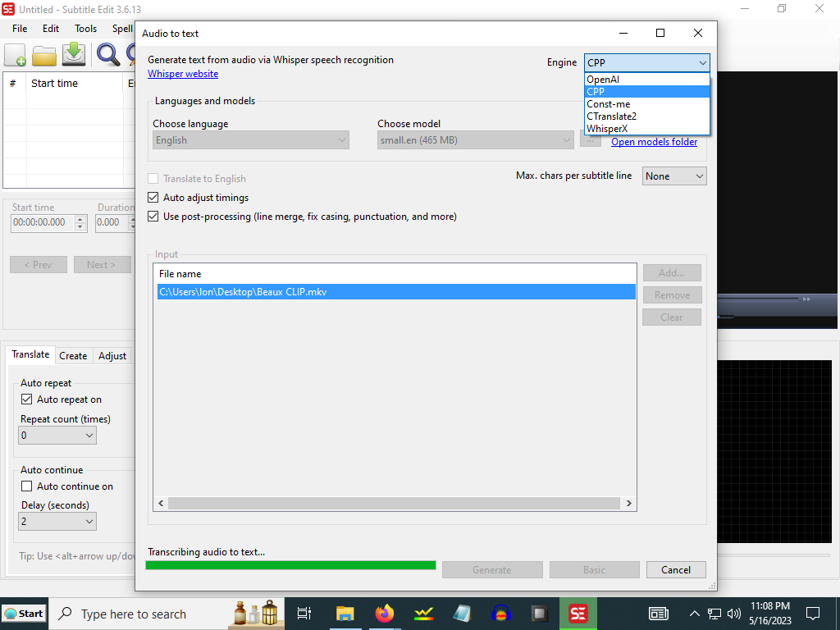Click the file list horizontal scrollbar track

[x=395, y=503]
